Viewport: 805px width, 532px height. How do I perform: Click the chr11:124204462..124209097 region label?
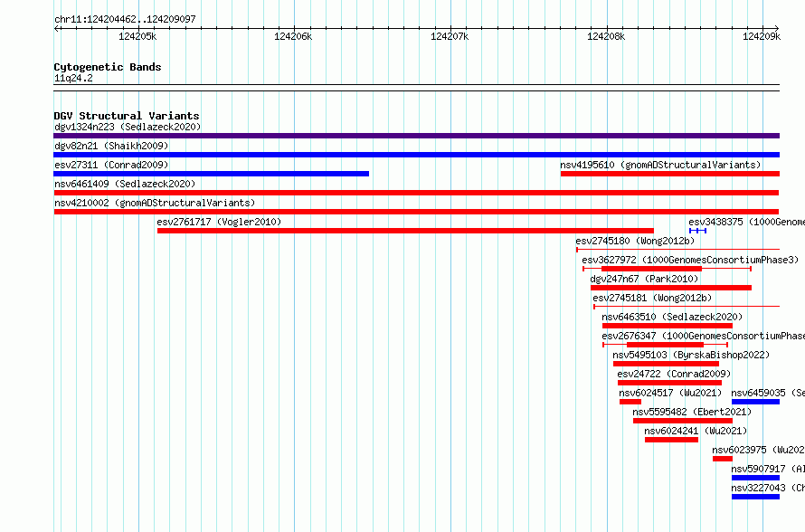pos(125,20)
